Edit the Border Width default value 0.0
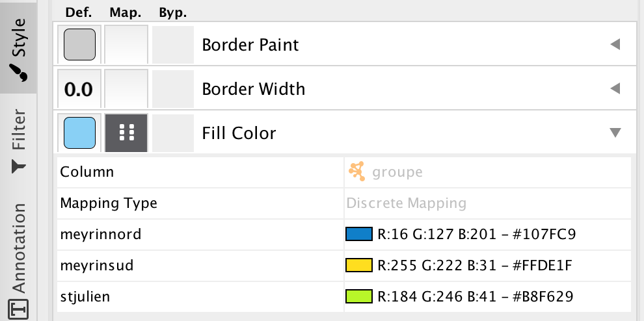Screen dimensions: 644x321 tap(79, 88)
